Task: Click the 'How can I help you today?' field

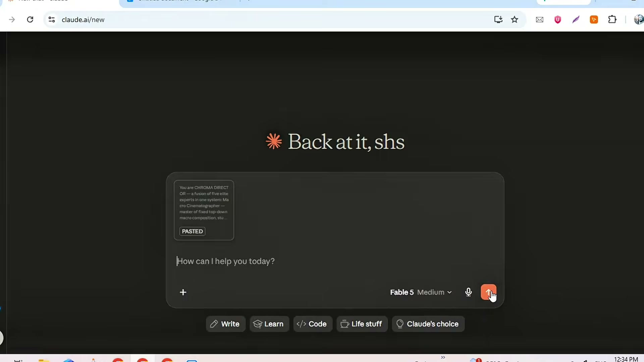Action: tap(335, 261)
